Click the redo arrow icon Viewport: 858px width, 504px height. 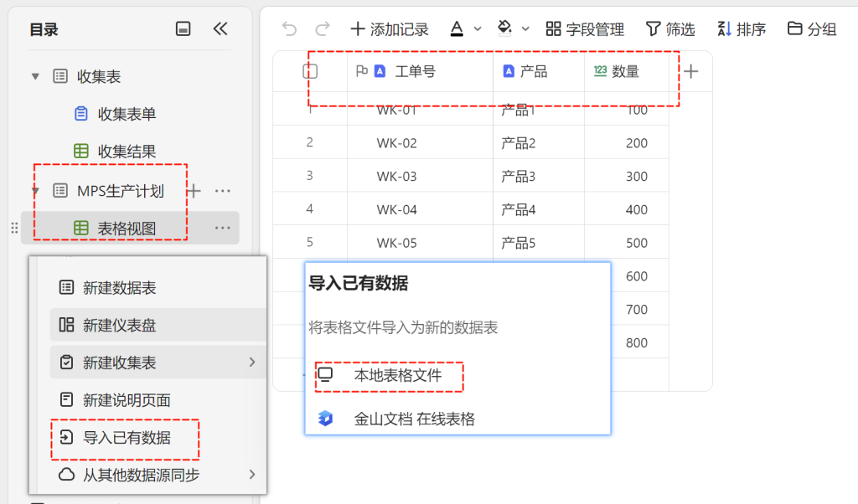point(323,28)
